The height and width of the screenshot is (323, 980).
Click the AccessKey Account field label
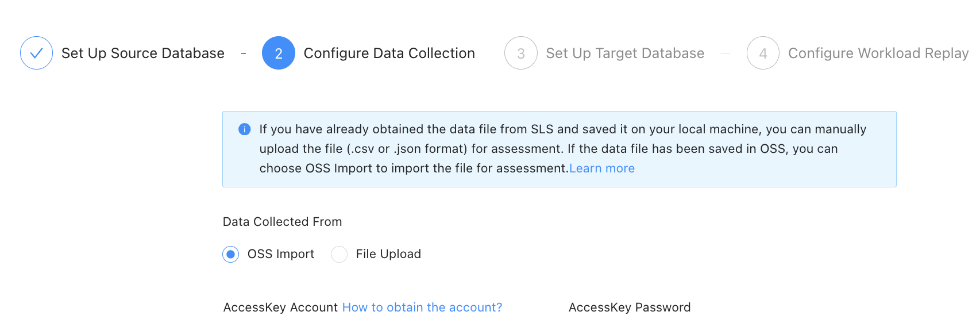280,307
